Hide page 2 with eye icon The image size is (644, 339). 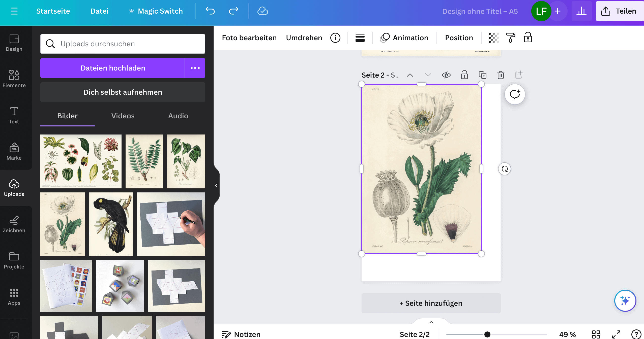(446, 75)
